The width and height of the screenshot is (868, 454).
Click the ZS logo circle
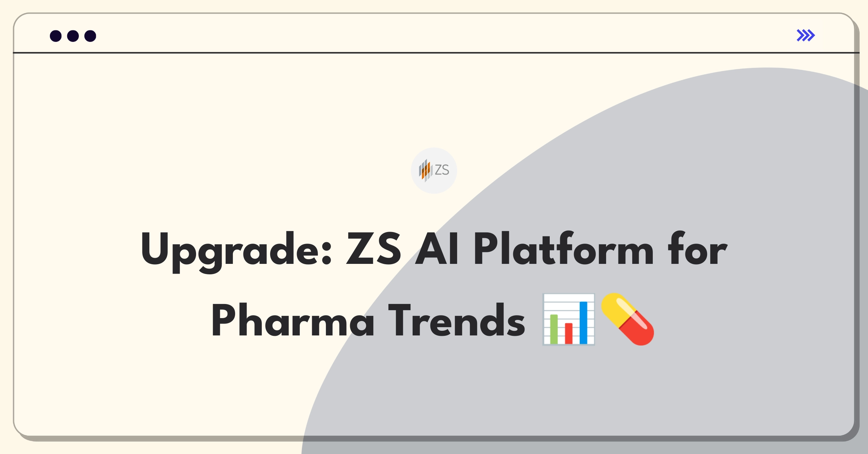434,170
